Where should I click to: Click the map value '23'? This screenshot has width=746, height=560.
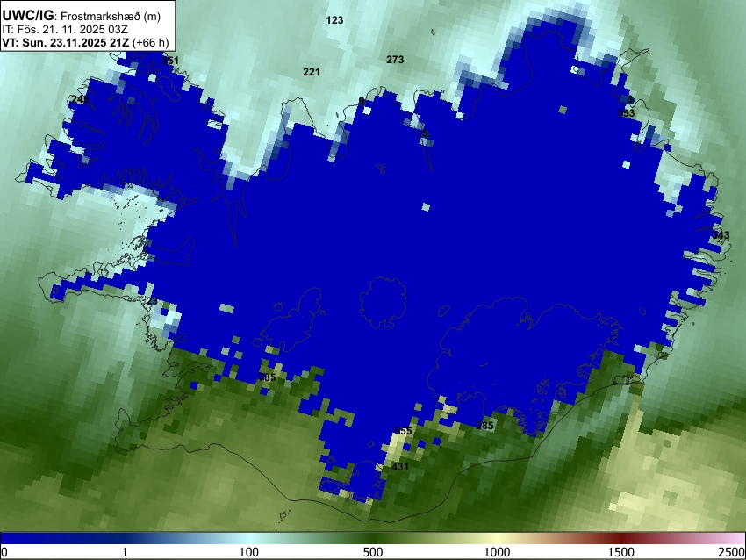152,301
